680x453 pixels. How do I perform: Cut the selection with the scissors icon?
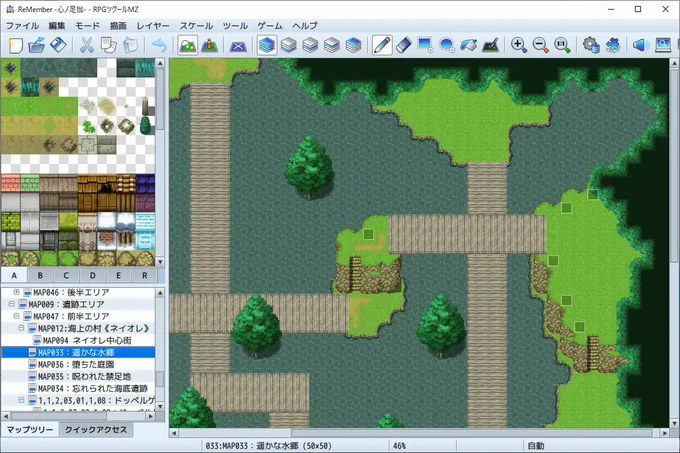coord(87,45)
